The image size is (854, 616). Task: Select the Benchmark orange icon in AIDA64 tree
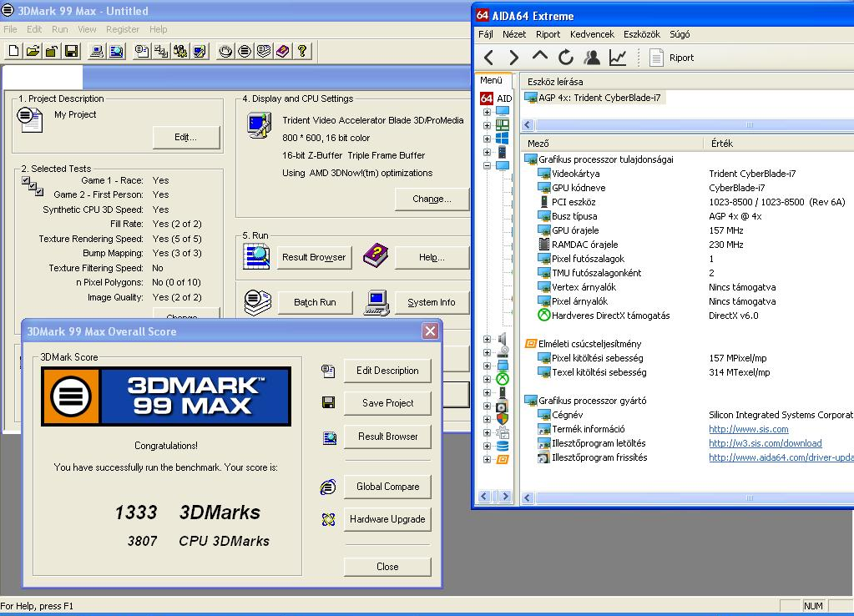(503, 459)
